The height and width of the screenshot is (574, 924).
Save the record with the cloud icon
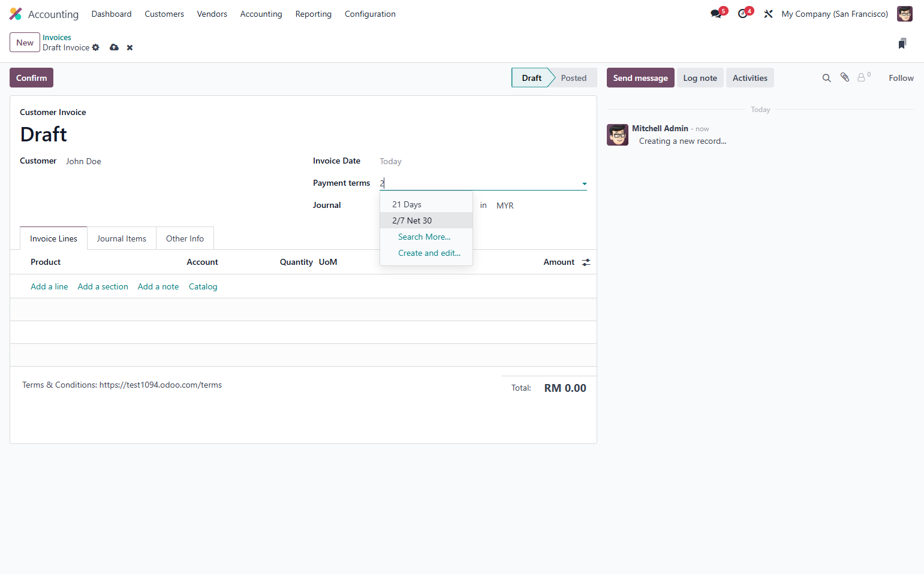point(114,47)
